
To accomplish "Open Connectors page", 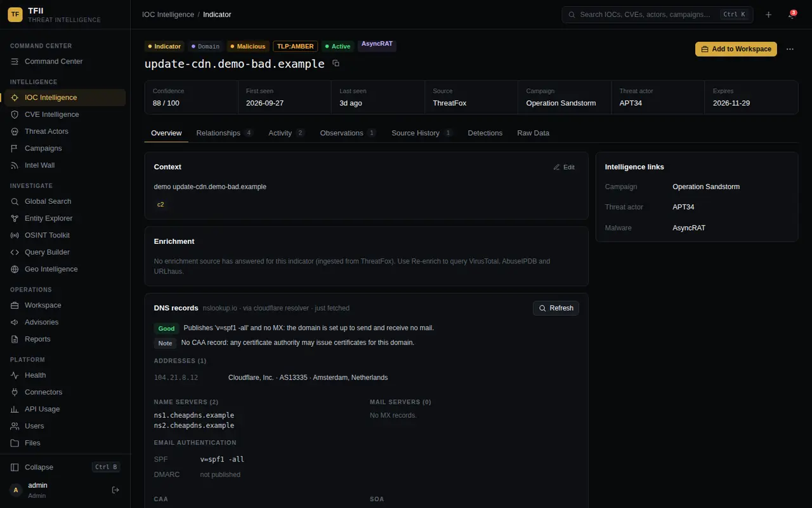I will point(65,392).
